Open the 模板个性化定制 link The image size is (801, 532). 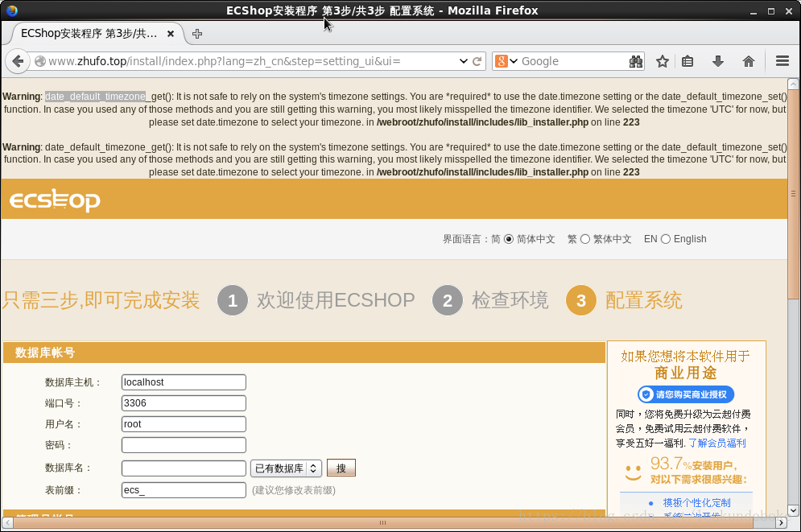(697, 503)
